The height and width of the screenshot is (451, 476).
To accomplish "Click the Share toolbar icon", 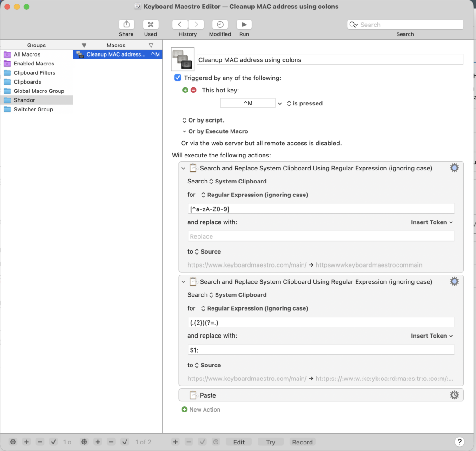I will (126, 25).
